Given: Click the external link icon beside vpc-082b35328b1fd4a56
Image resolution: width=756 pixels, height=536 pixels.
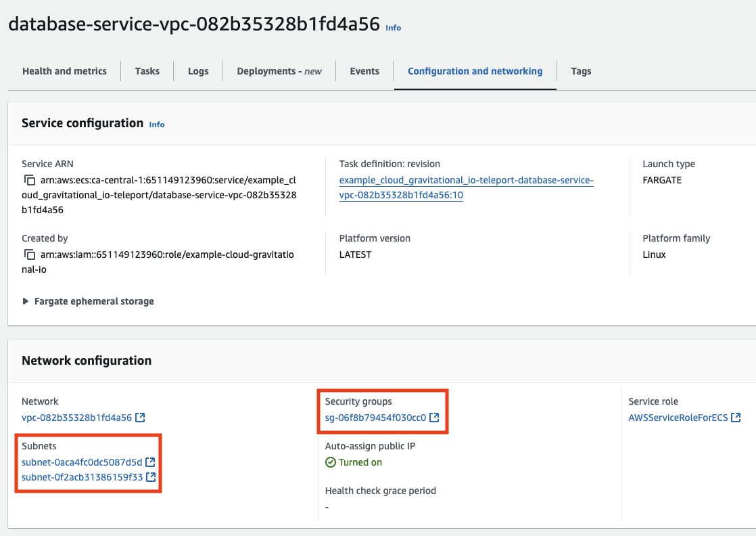Looking at the screenshot, I should (x=140, y=418).
